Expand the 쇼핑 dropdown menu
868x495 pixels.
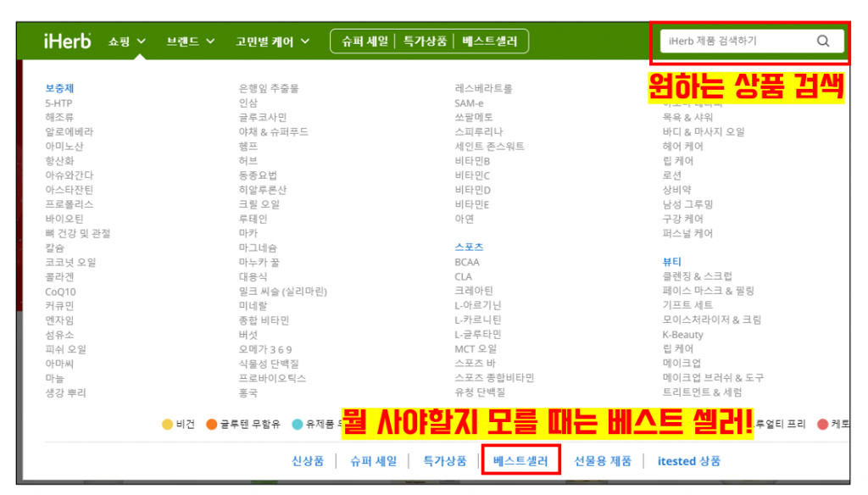(x=127, y=42)
